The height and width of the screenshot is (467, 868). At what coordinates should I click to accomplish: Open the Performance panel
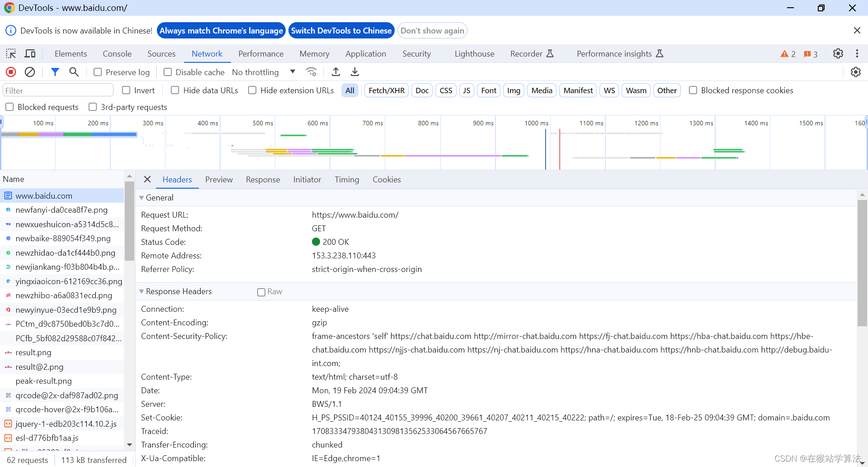pyautogui.click(x=261, y=54)
